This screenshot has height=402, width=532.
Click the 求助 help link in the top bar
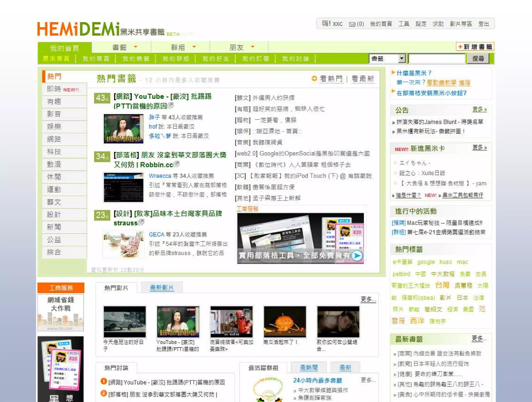click(438, 24)
